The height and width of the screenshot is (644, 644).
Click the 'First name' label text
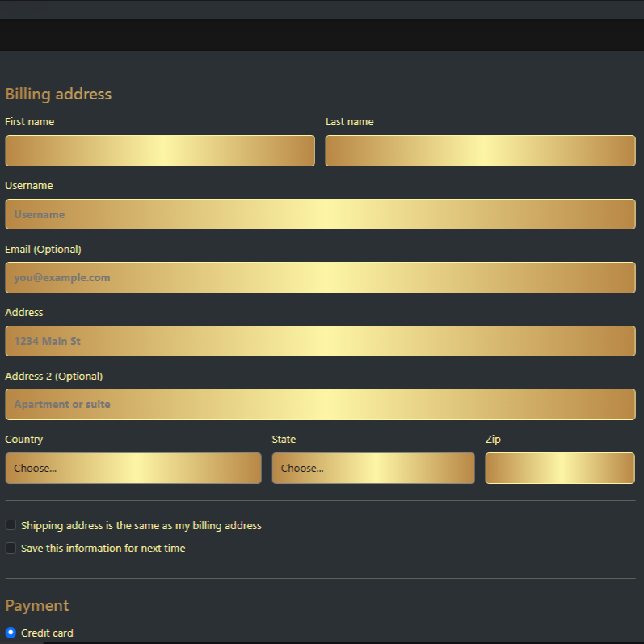click(30, 122)
